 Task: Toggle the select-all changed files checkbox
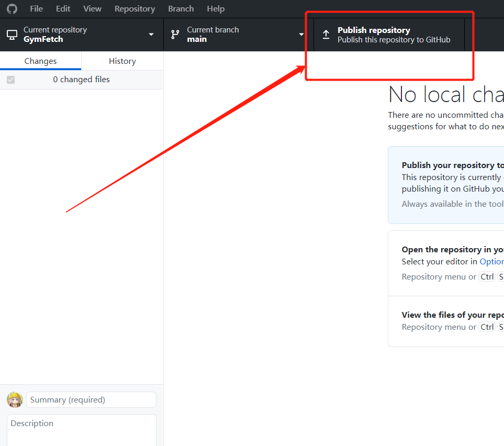coord(10,80)
